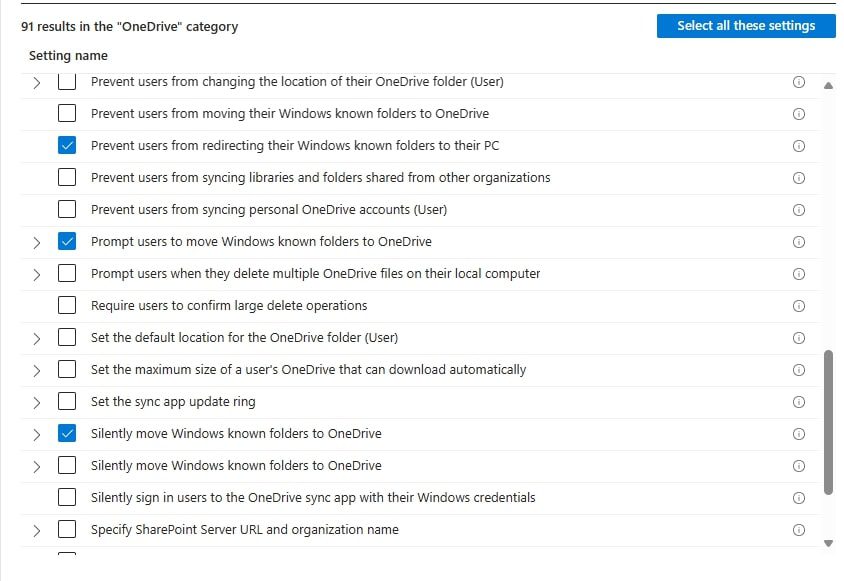The height and width of the screenshot is (581, 844).
Task: Expand 'Set the default location for the OneDrive folder'
Action: tap(36, 337)
